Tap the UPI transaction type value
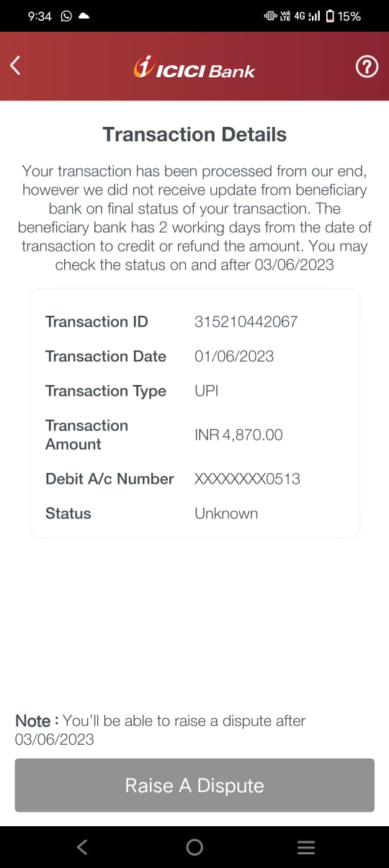 [206, 391]
